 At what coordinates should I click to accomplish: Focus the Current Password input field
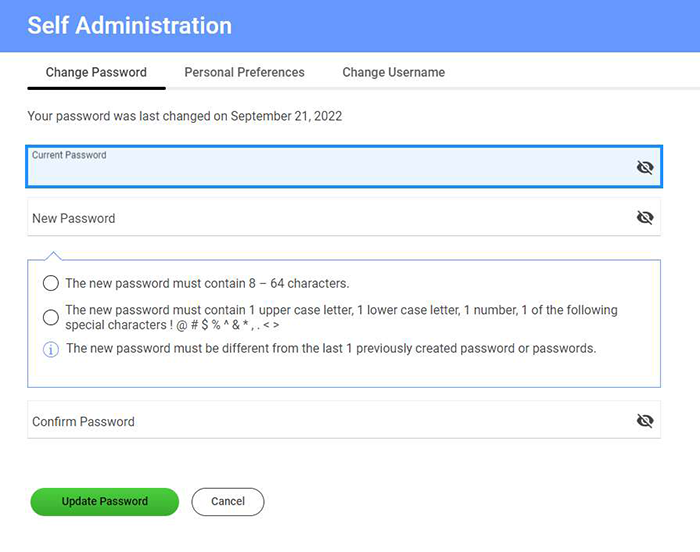click(344, 166)
